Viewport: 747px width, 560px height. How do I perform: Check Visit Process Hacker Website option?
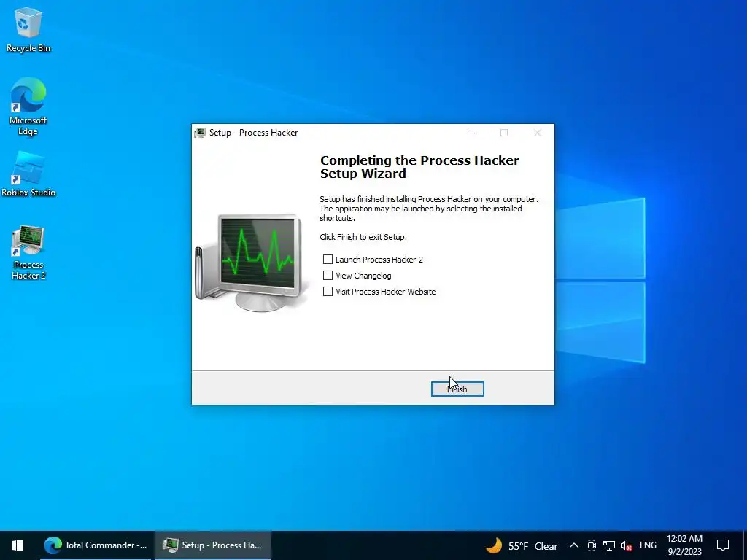point(328,292)
